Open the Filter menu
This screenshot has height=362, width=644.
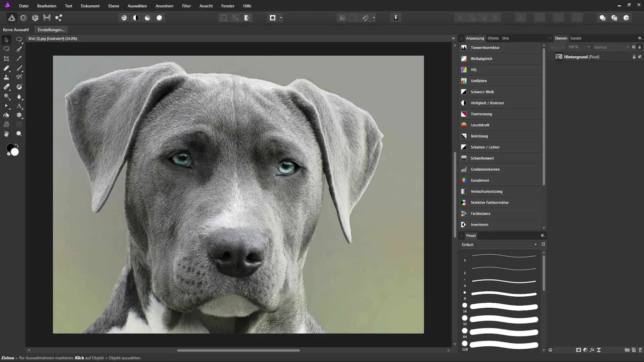tap(186, 6)
